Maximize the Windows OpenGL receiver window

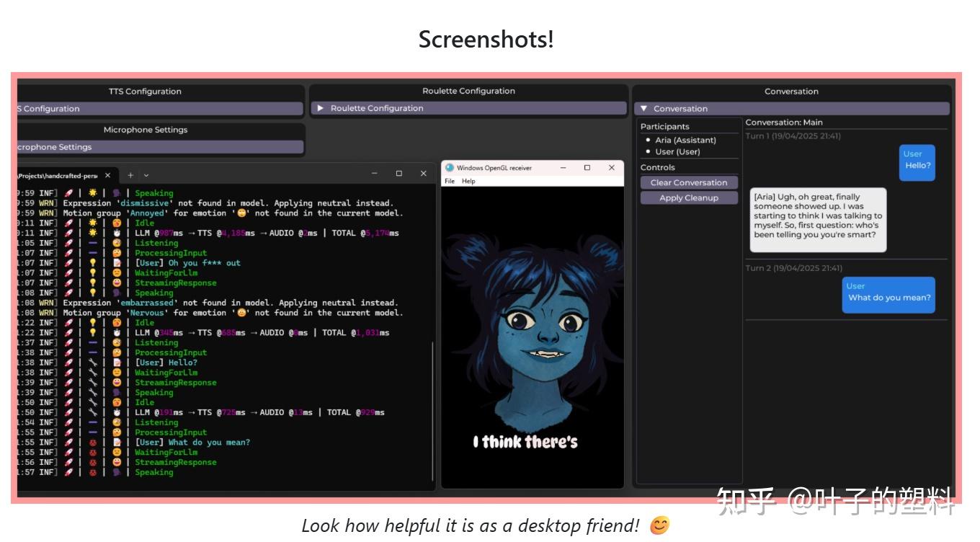coord(587,168)
